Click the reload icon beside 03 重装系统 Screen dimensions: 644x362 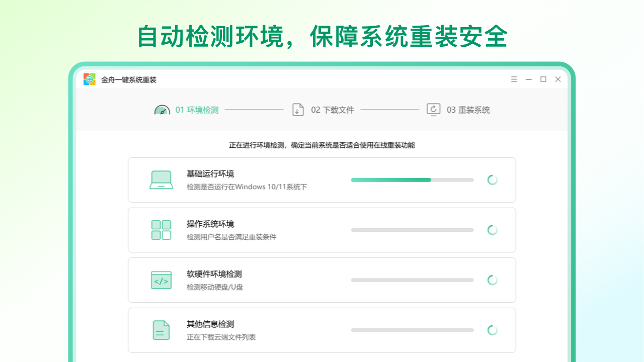click(x=433, y=110)
